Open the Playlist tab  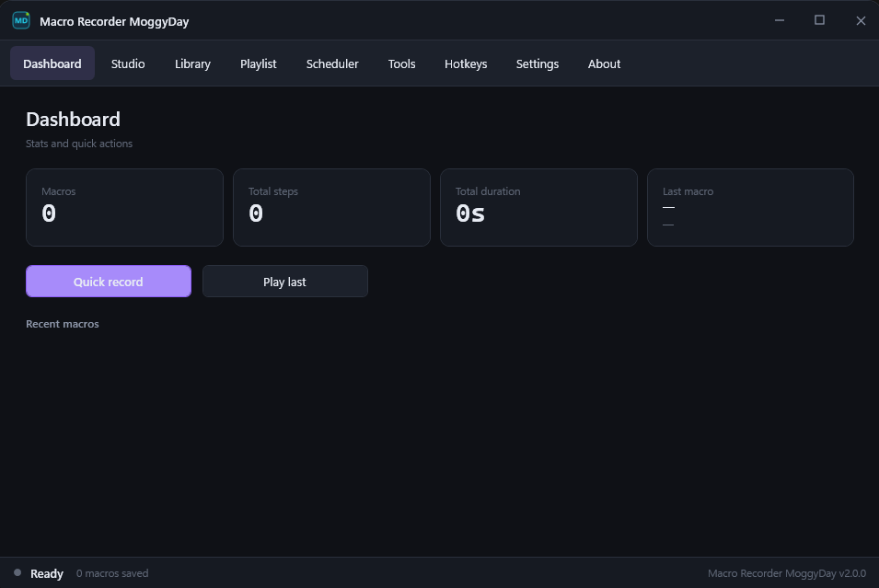point(258,63)
